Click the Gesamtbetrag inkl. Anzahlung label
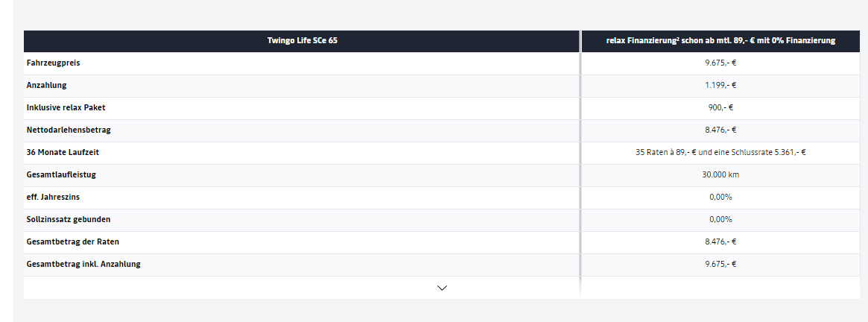 (83, 264)
